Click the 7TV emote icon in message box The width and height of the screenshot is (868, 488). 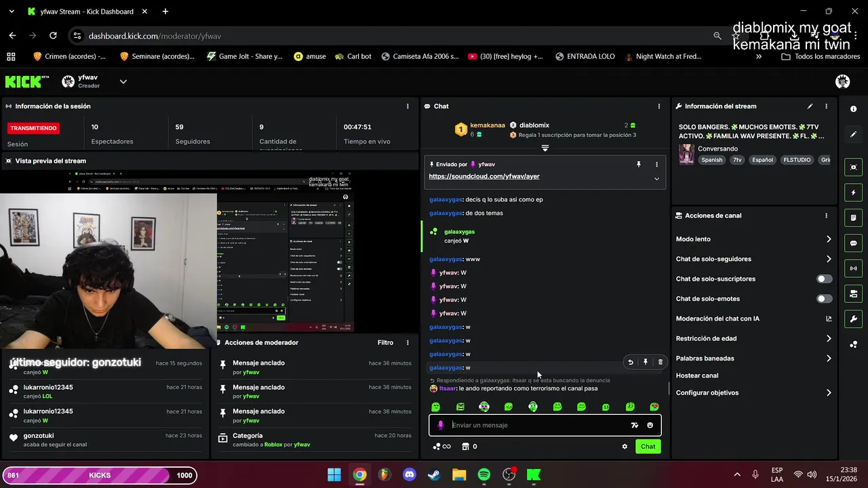(634, 426)
